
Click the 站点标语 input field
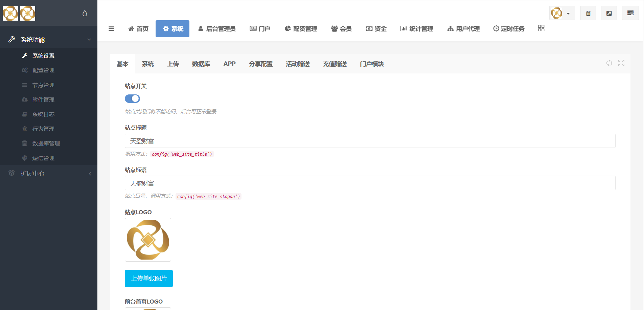coord(370,183)
